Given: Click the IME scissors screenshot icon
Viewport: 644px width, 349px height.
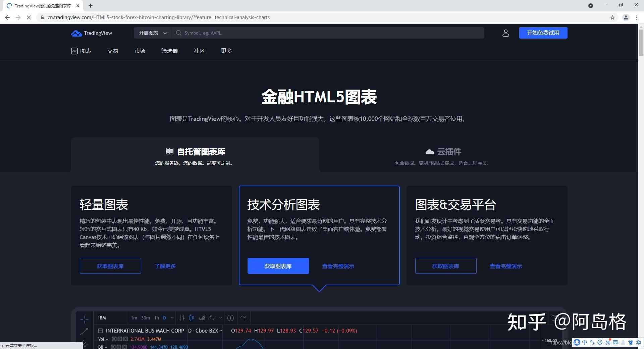Looking at the screenshot, I should pos(607,342).
